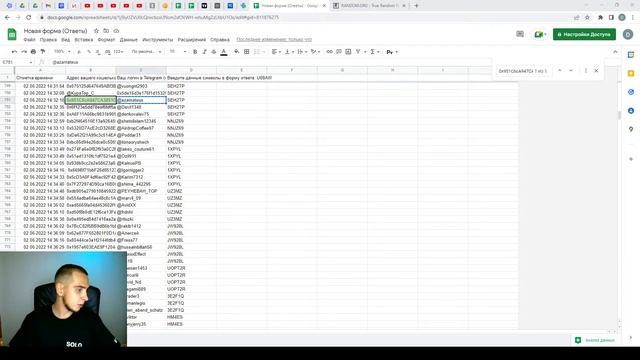
Task: Open the text wrapping dropdown
Action: click(x=302, y=52)
